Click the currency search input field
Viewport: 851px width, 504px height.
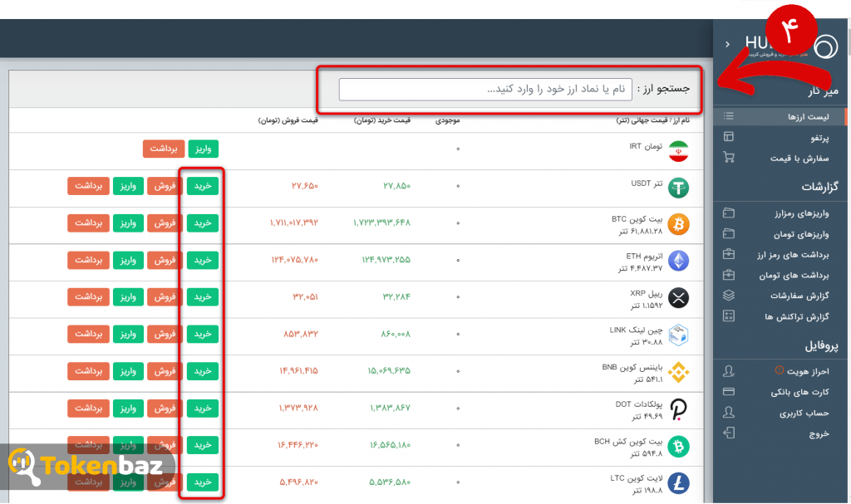click(x=485, y=89)
